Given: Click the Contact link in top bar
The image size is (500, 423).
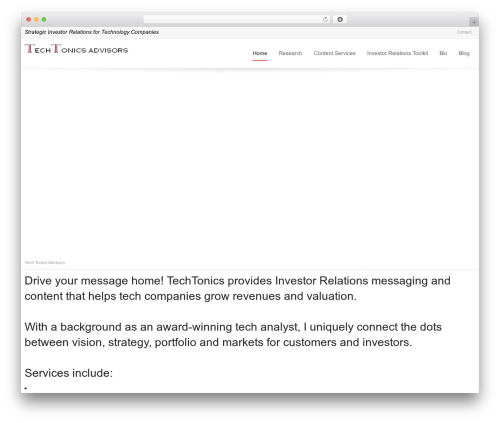Looking at the screenshot, I should [464, 32].
